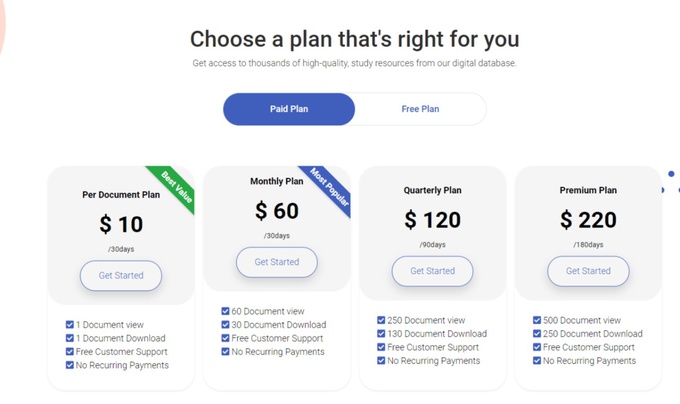Toggle the 250 Document view checkbox
680x404 pixels.
point(382,321)
